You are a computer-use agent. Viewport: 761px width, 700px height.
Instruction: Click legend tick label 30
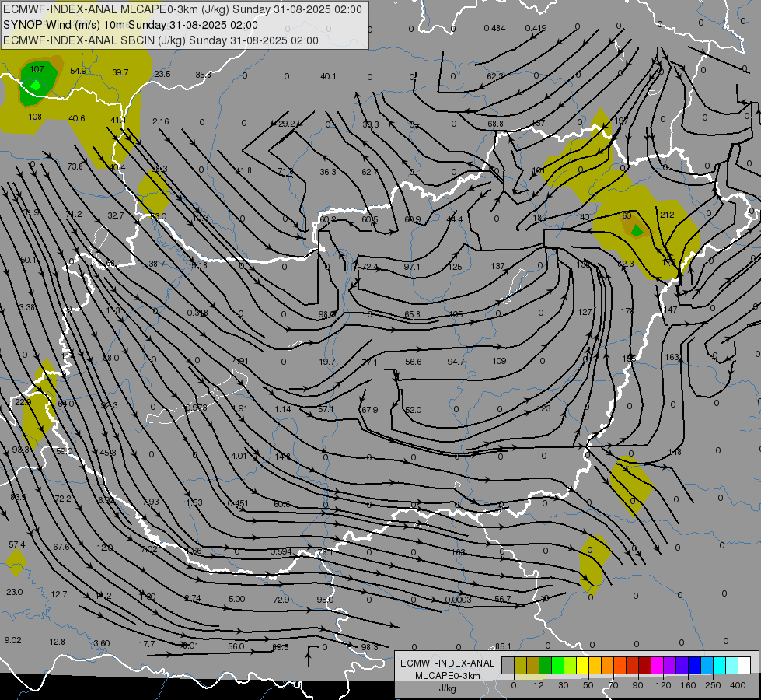click(563, 685)
